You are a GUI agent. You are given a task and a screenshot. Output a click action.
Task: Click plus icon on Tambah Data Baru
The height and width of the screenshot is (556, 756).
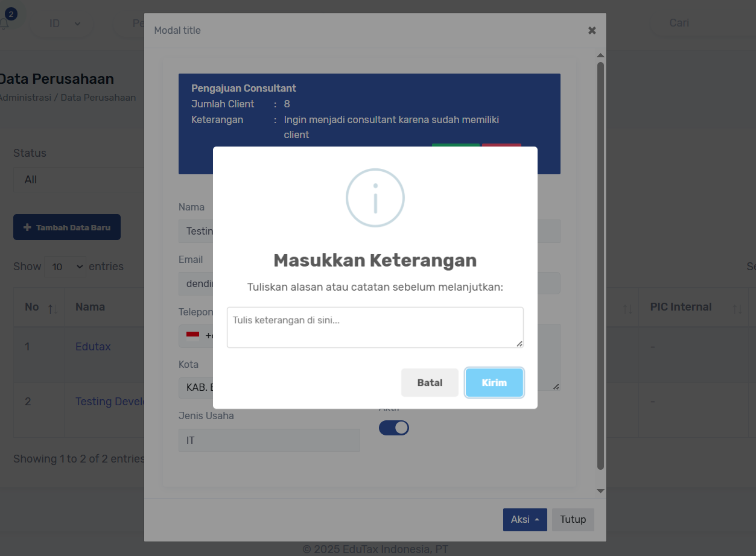click(x=27, y=227)
